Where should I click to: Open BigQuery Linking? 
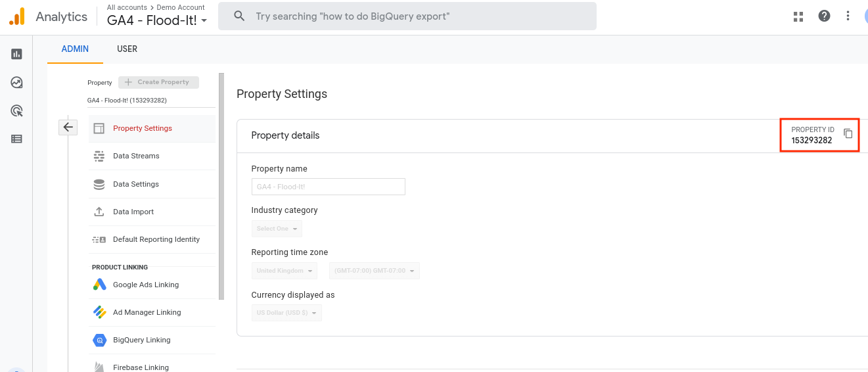[x=152, y=340]
